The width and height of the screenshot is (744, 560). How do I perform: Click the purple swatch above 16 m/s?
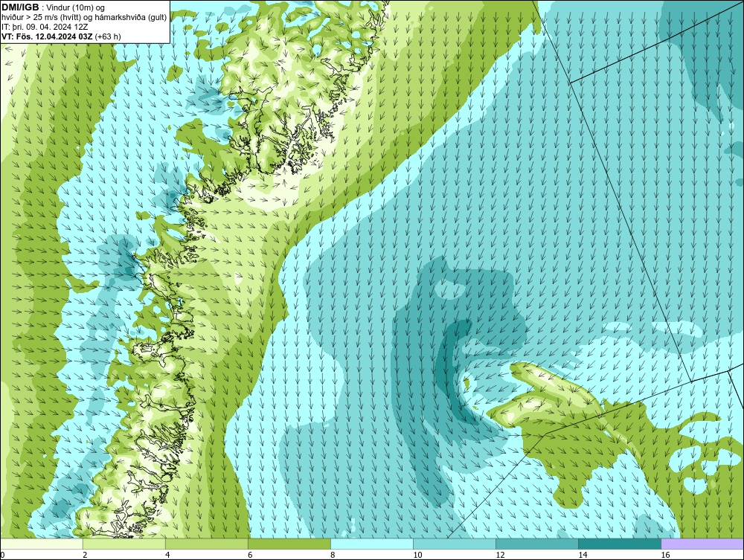(x=702, y=544)
